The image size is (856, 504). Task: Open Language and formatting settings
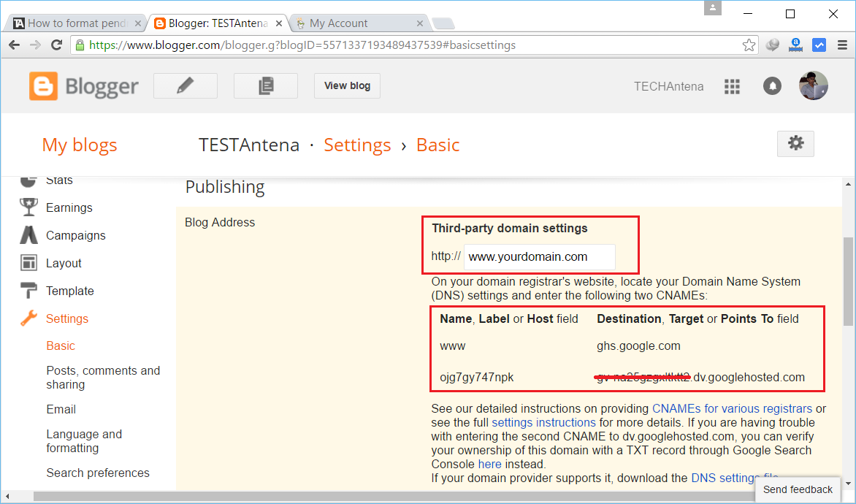point(84,441)
